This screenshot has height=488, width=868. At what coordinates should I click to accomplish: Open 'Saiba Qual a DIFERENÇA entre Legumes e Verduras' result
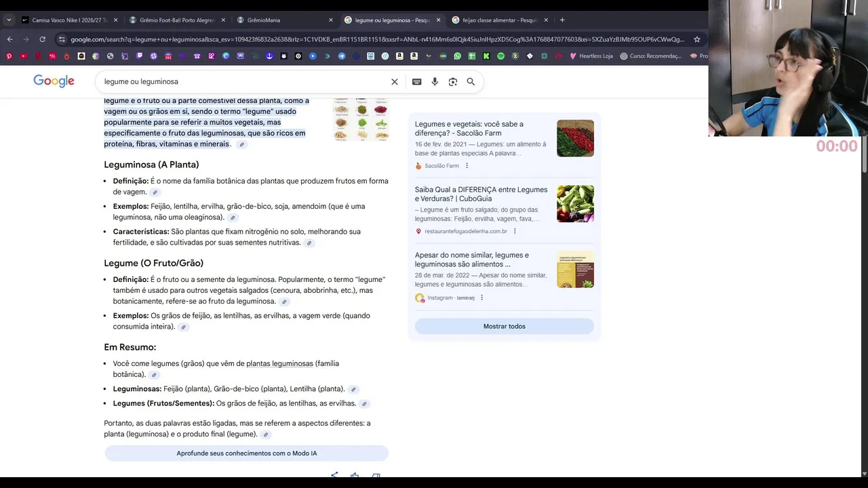481,194
